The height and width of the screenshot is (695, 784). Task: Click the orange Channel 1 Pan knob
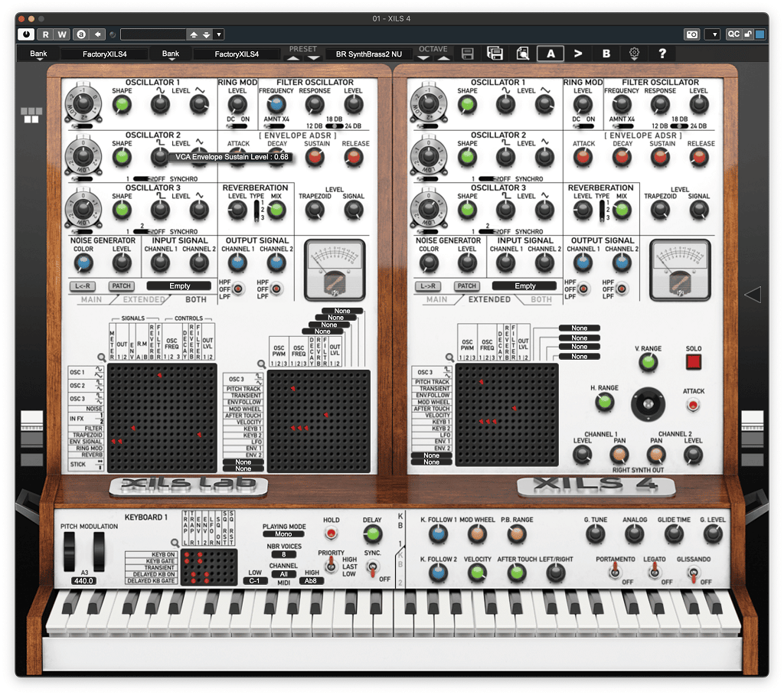[619, 455]
